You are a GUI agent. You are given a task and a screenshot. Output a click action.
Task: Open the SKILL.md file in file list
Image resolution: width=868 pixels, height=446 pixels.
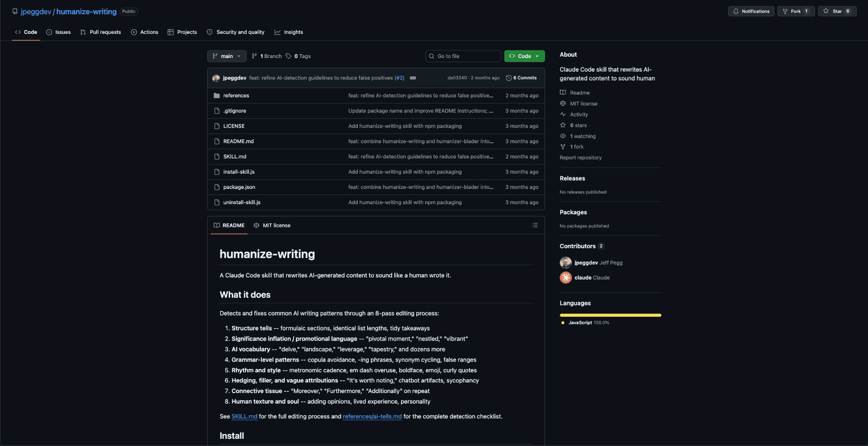[234, 157]
